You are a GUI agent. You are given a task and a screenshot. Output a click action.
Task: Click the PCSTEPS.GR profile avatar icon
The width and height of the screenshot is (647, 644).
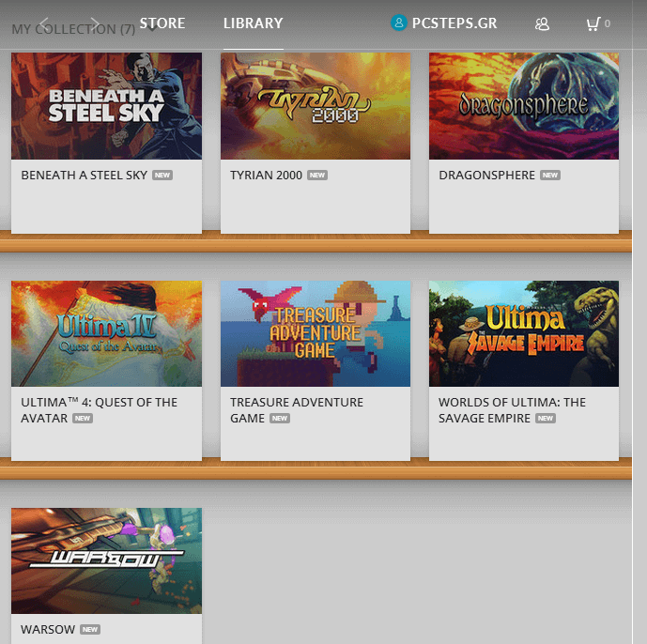[398, 23]
